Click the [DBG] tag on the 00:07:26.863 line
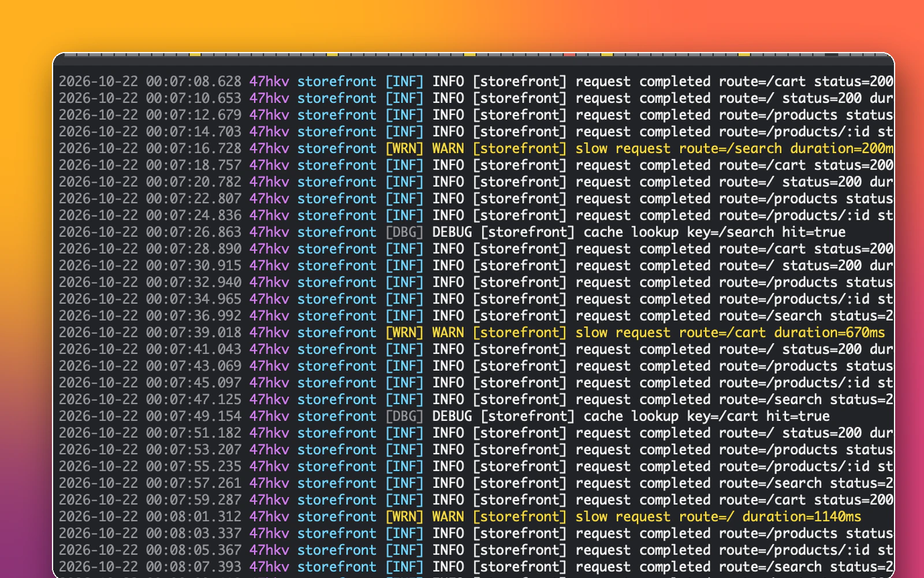 [404, 232]
